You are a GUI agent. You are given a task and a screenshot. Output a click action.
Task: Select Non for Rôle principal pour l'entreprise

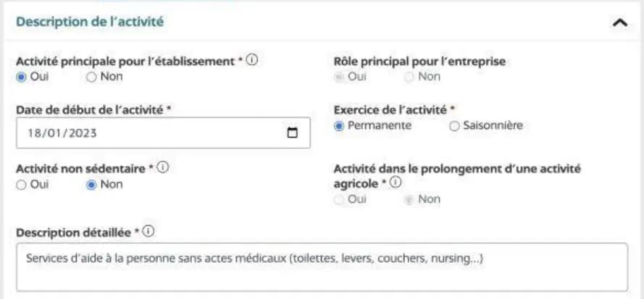[x=409, y=77]
